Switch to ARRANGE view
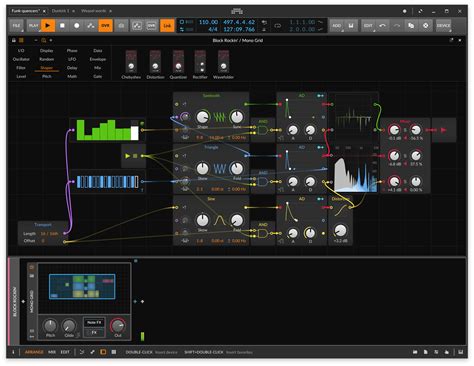 [34, 352]
